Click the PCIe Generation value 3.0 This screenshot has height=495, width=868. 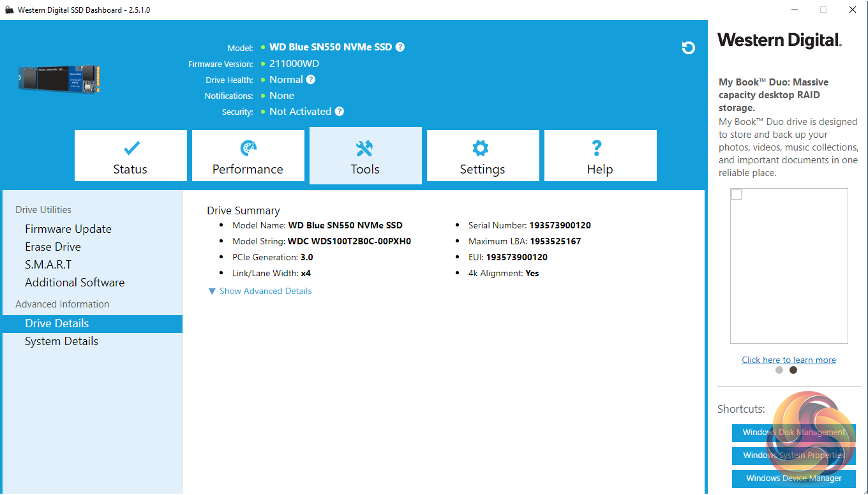click(x=306, y=257)
